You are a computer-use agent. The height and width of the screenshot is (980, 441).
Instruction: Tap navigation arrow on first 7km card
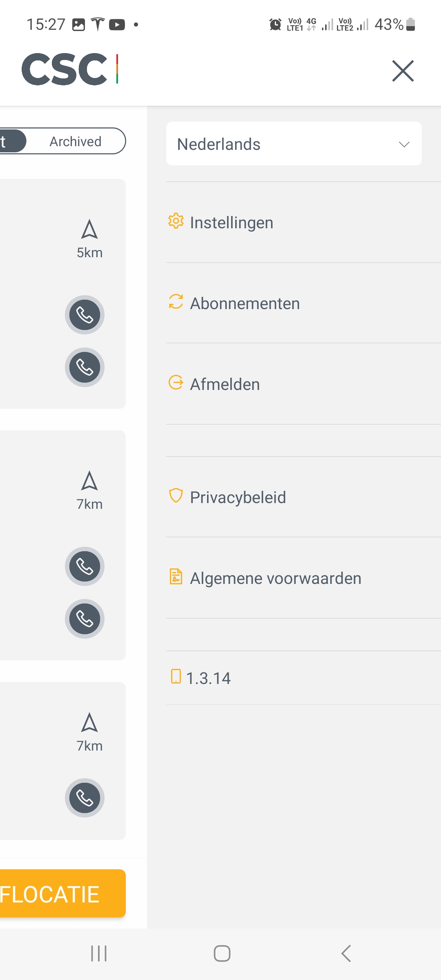89,481
